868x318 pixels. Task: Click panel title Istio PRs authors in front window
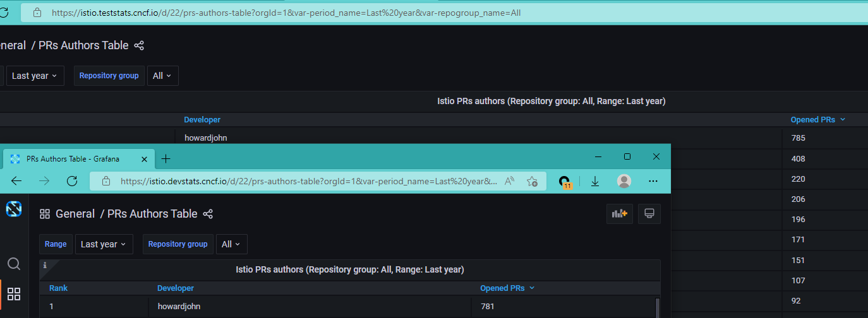(350, 269)
